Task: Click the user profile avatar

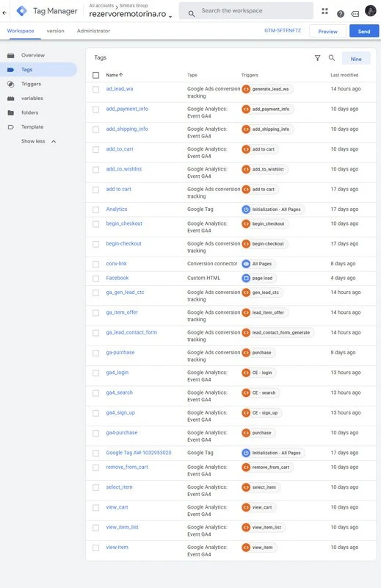Action: coord(370,11)
